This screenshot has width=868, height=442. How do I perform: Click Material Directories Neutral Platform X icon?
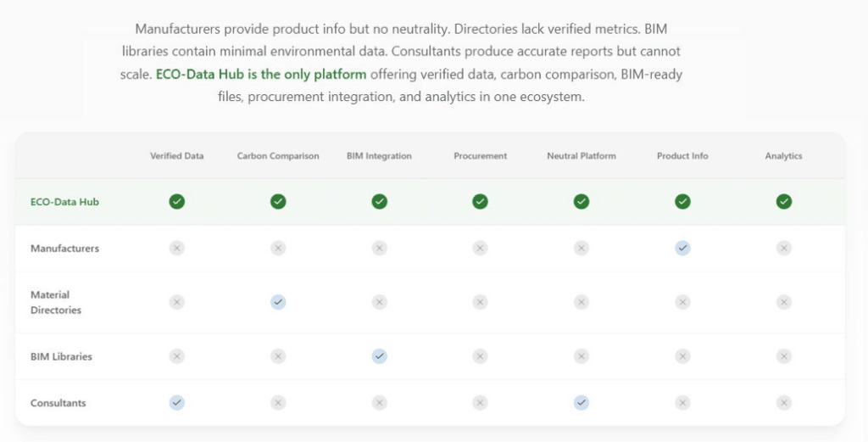pos(581,302)
